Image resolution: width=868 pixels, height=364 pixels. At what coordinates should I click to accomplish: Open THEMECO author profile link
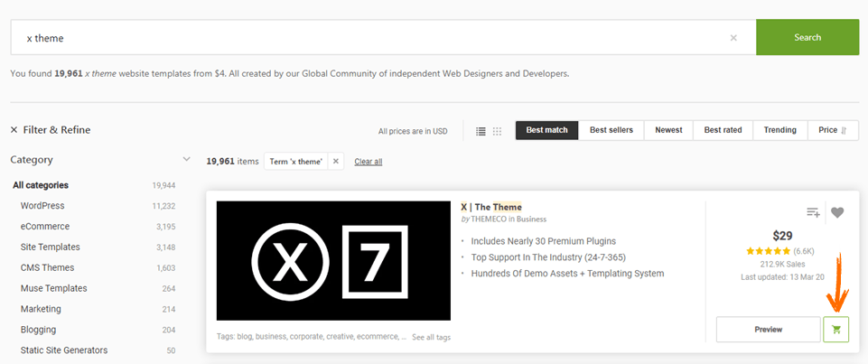(x=489, y=219)
